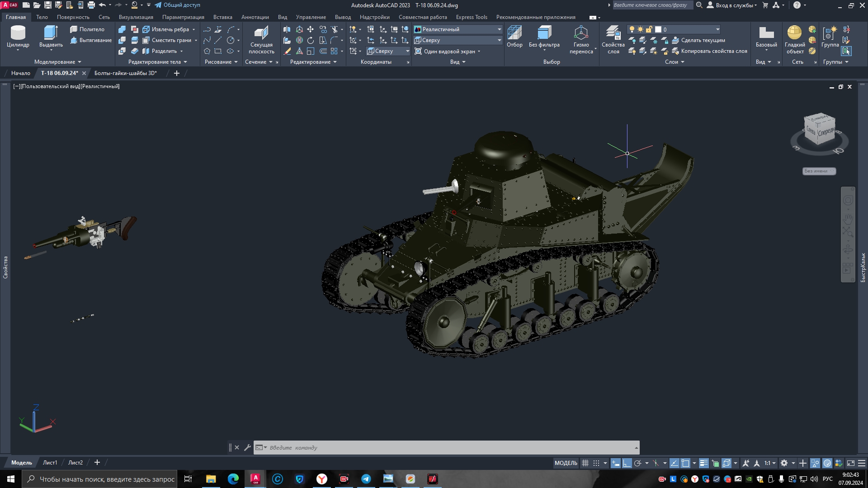This screenshot has width=868, height=488.
Task: Click the Base view (Базовый) icon
Action: point(766,36)
